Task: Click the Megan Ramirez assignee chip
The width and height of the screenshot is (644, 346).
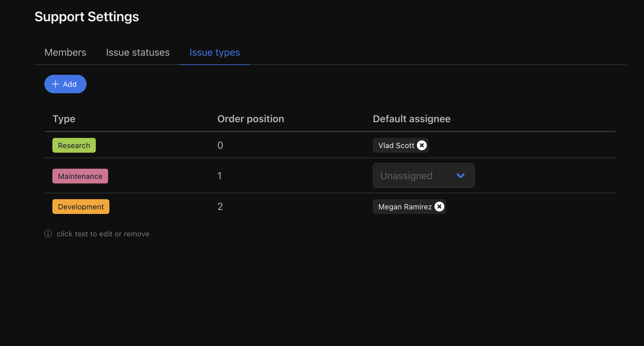Action: [x=405, y=207]
